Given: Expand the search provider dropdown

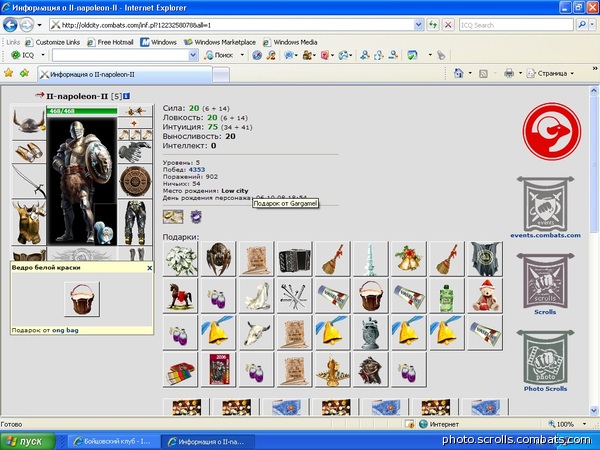Looking at the screenshot, I should point(593,25).
